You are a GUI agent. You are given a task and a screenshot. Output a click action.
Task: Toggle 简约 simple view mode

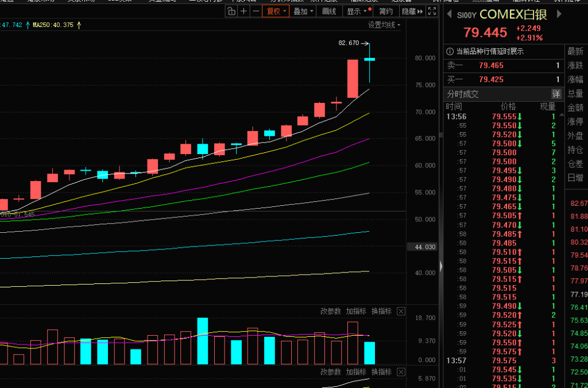point(386,11)
